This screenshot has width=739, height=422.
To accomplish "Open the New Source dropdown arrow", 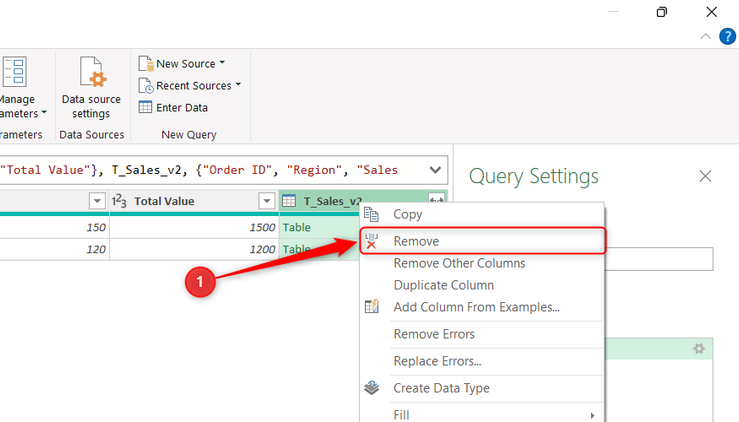I will click(222, 63).
